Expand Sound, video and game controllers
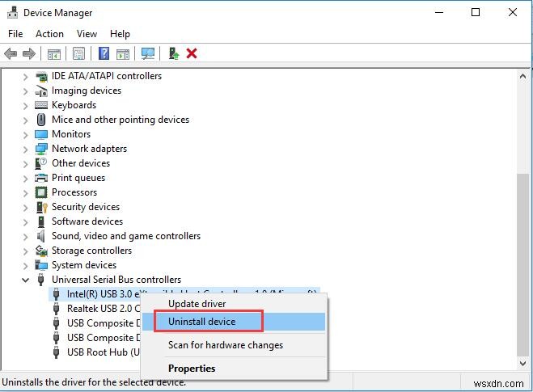The image size is (533, 392). [26, 237]
